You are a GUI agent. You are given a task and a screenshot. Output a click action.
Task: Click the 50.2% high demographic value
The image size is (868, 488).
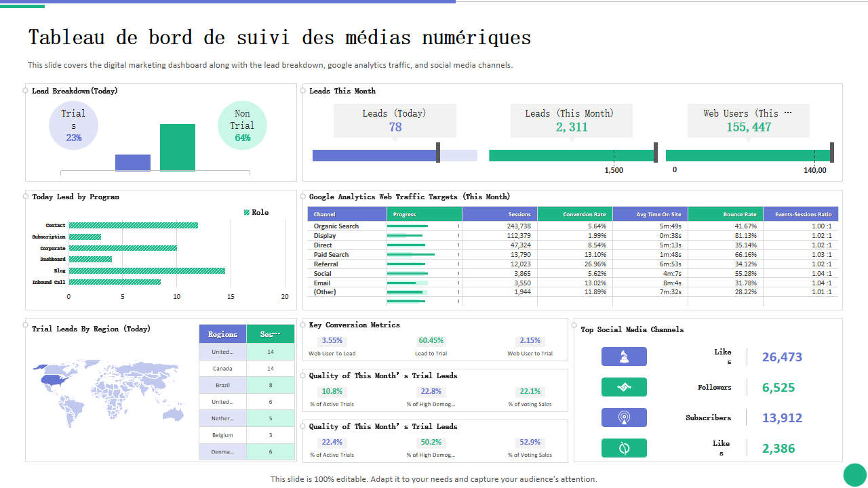tap(431, 442)
